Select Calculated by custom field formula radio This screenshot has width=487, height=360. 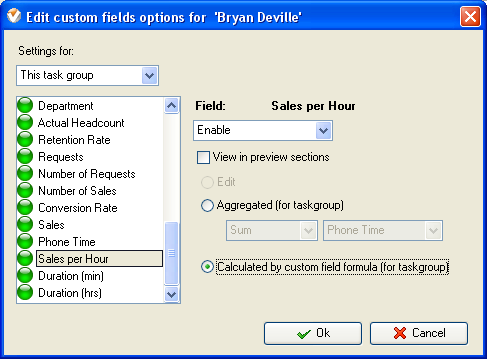(x=207, y=267)
